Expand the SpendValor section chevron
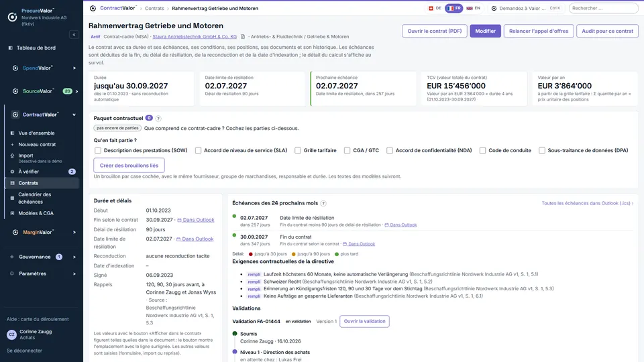The image size is (644, 362). (74, 68)
